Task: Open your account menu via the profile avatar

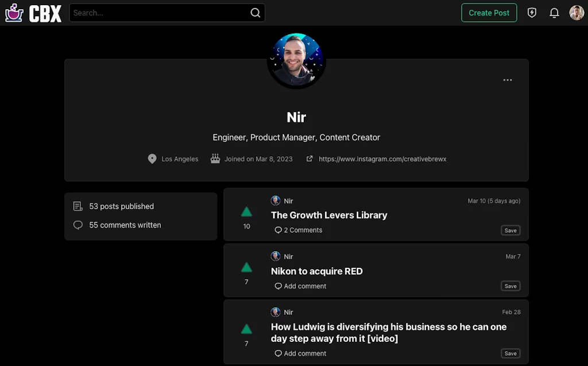Action: pyautogui.click(x=576, y=13)
